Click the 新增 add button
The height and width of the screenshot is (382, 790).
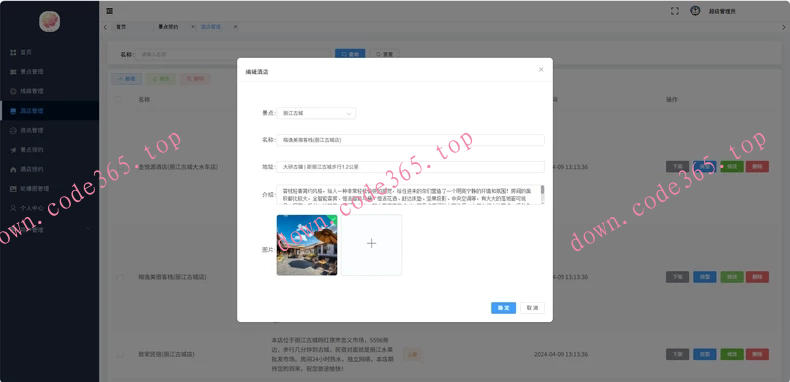[126, 79]
